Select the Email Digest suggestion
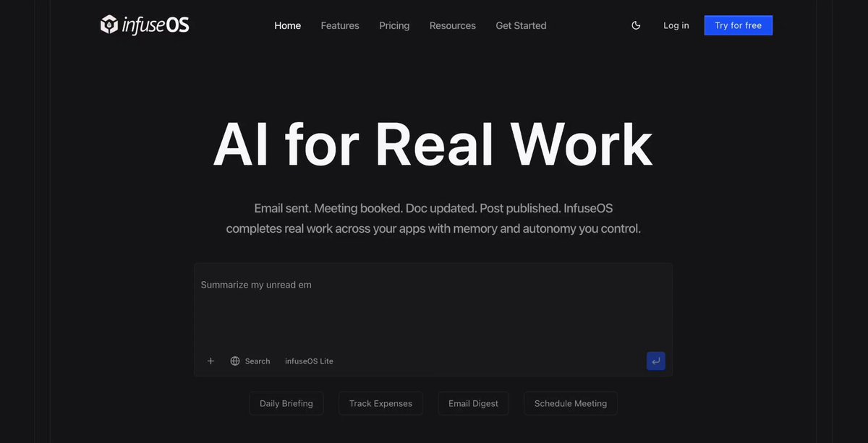Screen dimensions: 868x443 click(473, 403)
